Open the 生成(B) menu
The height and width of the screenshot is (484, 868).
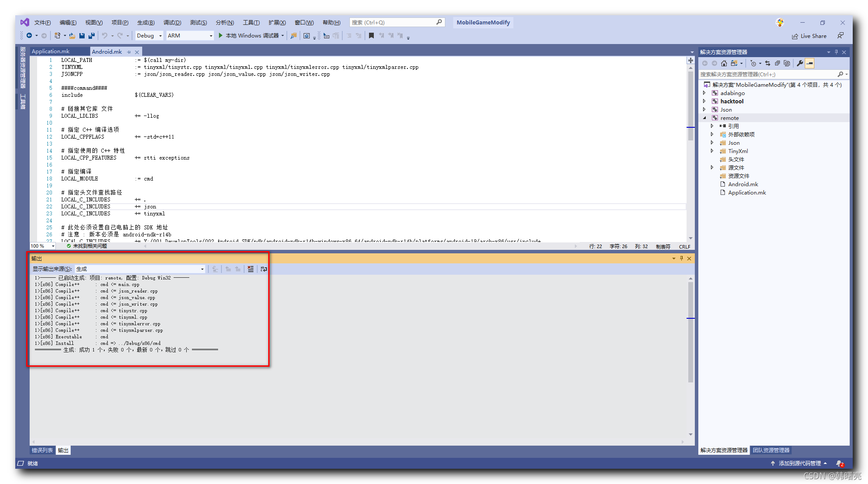(146, 23)
